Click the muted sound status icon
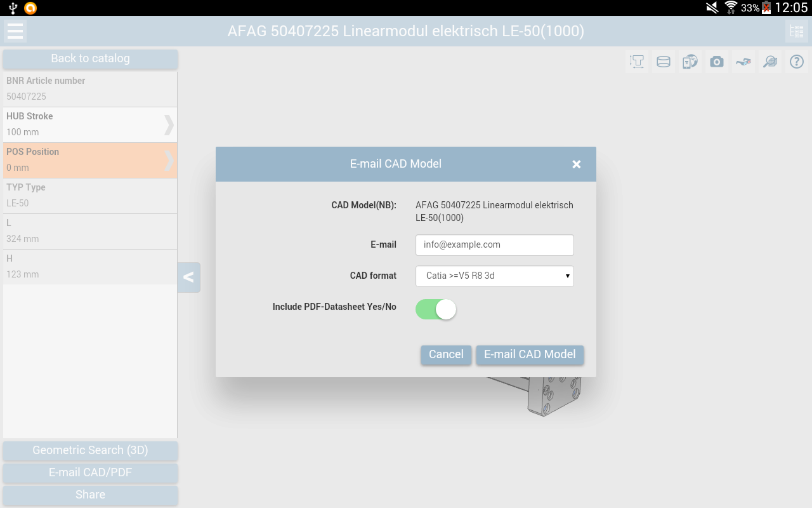 [x=713, y=8]
